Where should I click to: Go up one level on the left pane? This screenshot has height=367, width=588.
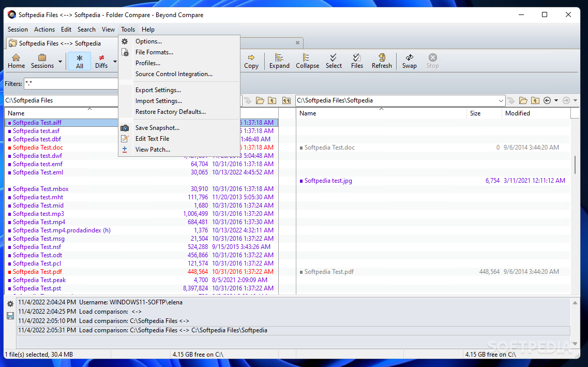pos(272,100)
